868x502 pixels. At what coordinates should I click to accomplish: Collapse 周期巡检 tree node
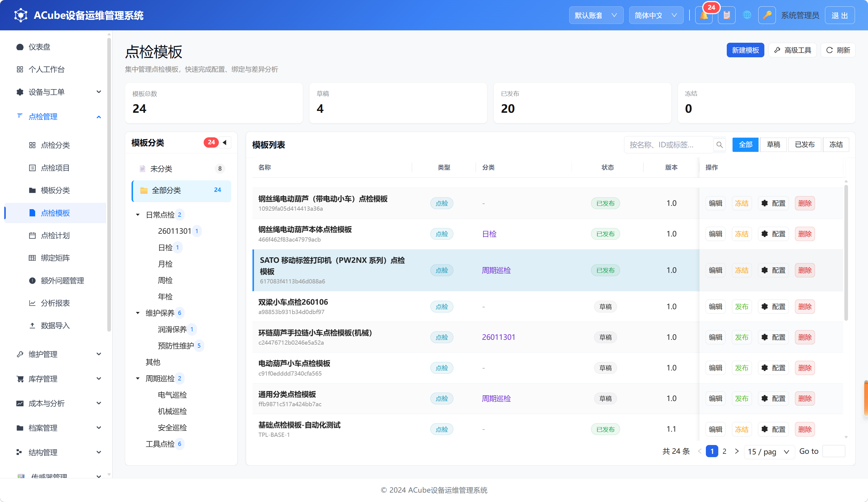[x=138, y=378]
